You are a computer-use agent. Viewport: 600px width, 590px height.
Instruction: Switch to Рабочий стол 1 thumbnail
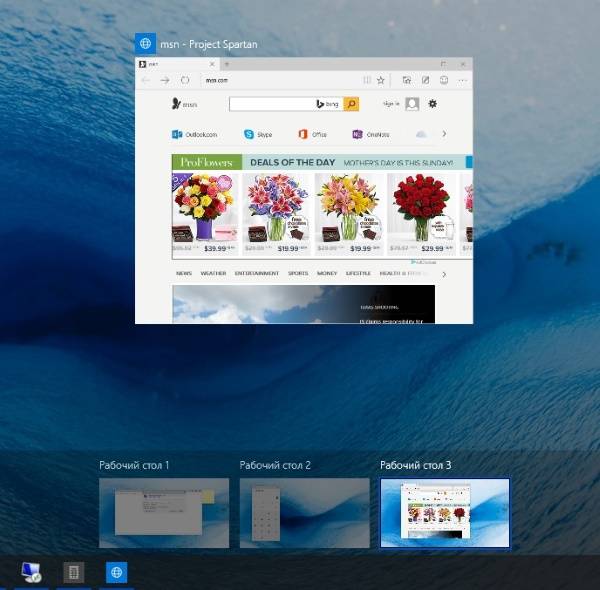coord(164,513)
